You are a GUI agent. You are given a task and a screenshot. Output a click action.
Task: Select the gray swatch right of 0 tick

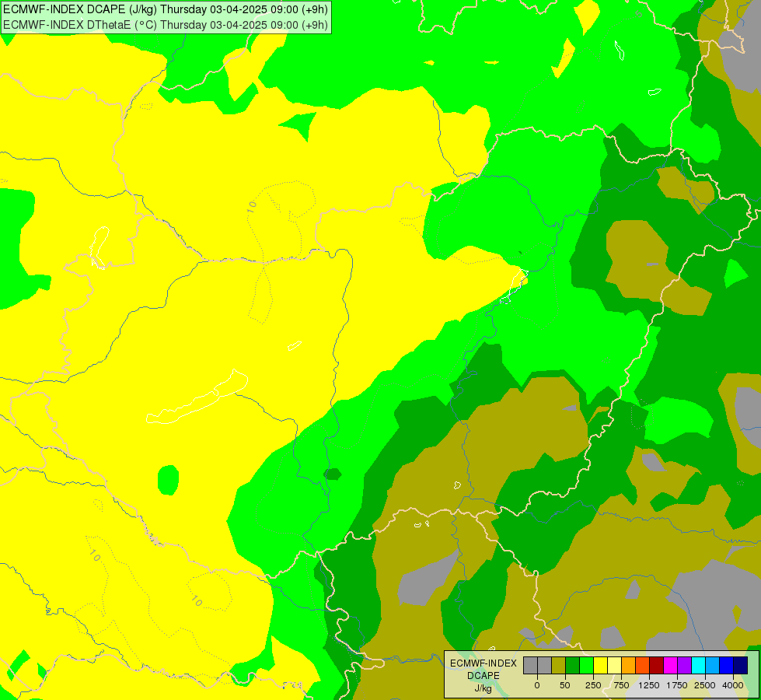(x=545, y=665)
